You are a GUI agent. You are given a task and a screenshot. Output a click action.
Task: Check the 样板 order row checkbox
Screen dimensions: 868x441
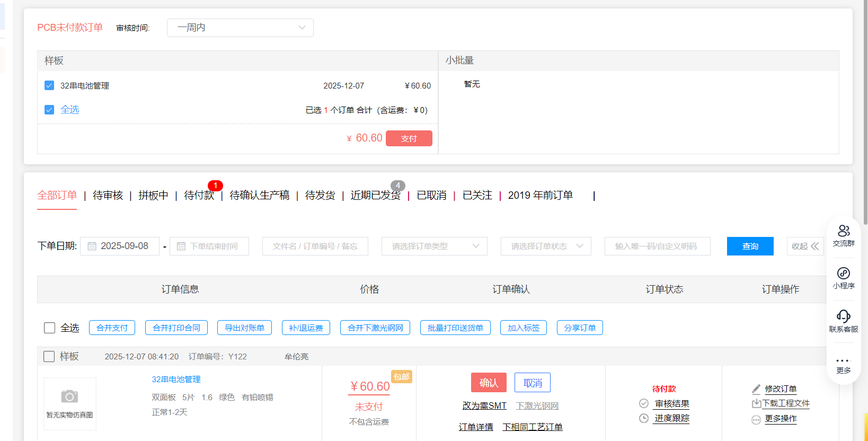pyautogui.click(x=49, y=357)
